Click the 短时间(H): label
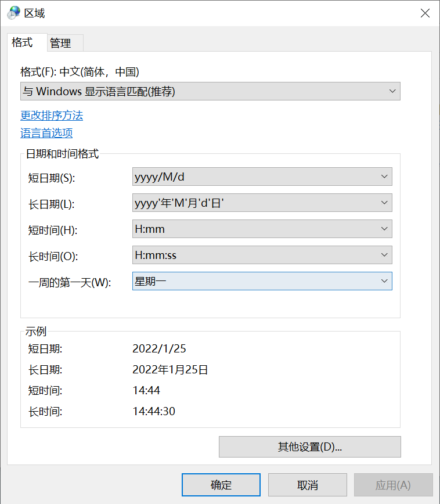440x504 pixels. [x=53, y=230]
